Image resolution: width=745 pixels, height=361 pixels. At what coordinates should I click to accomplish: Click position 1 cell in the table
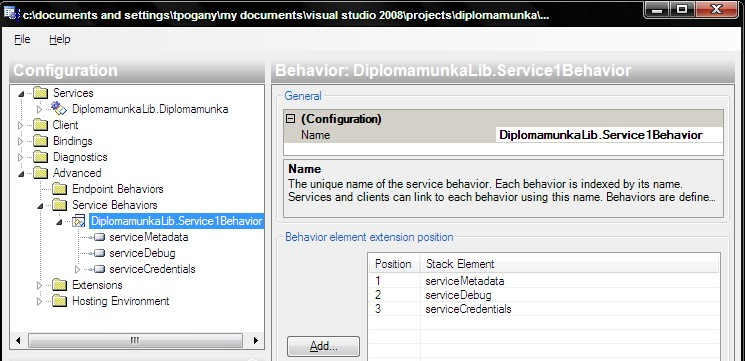click(x=394, y=281)
